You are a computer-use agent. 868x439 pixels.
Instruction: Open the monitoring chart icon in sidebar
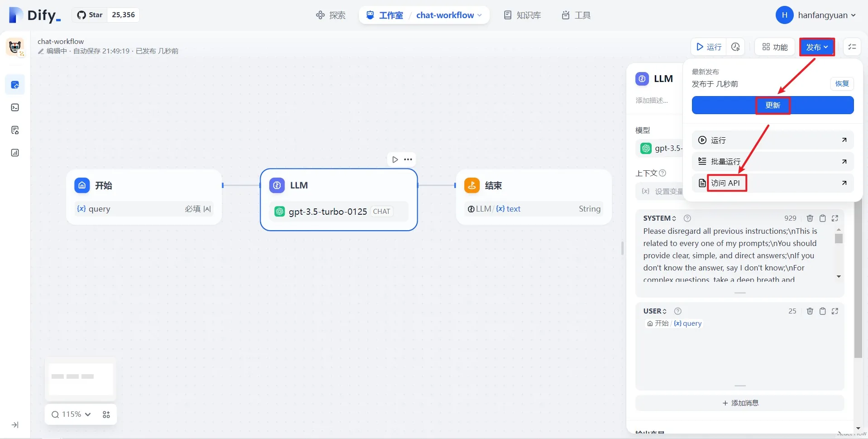coord(15,153)
